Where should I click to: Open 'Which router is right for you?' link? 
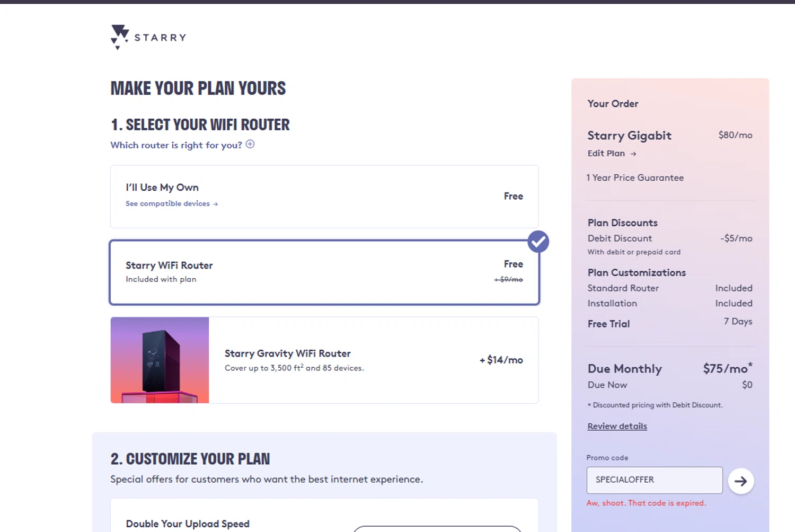pos(176,145)
